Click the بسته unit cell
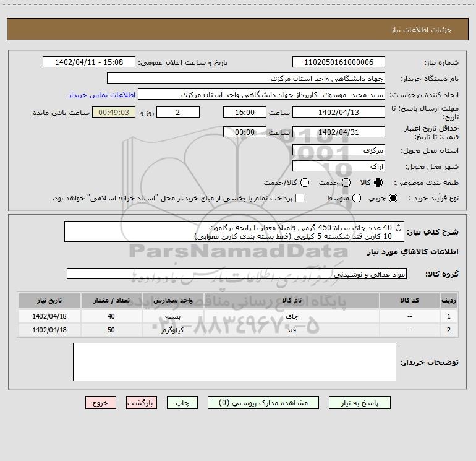 point(172,316)
